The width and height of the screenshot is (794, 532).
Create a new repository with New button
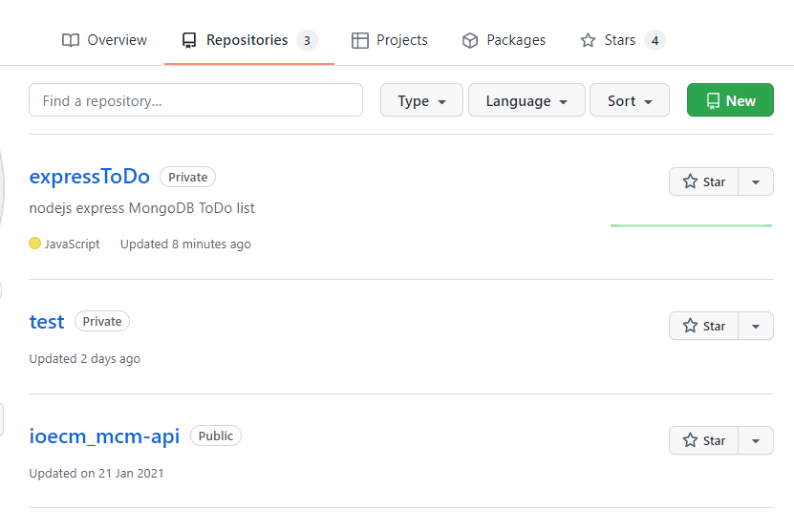point(730,100)
